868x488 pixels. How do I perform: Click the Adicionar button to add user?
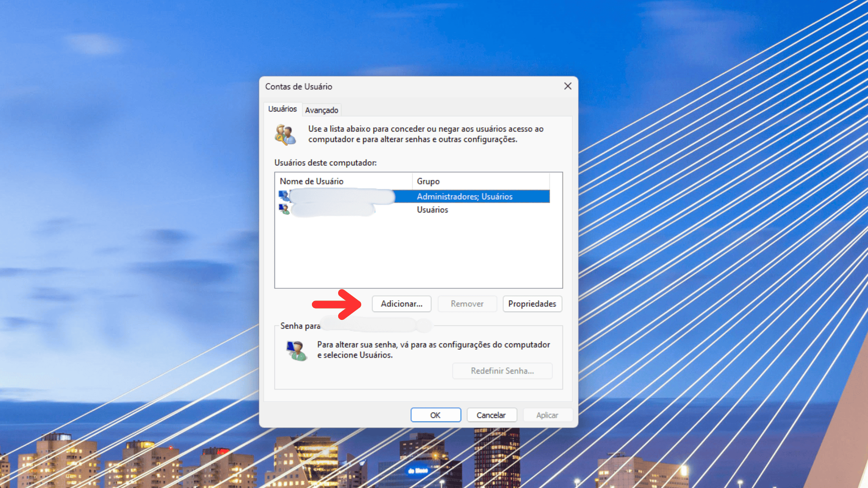(401, 303)
